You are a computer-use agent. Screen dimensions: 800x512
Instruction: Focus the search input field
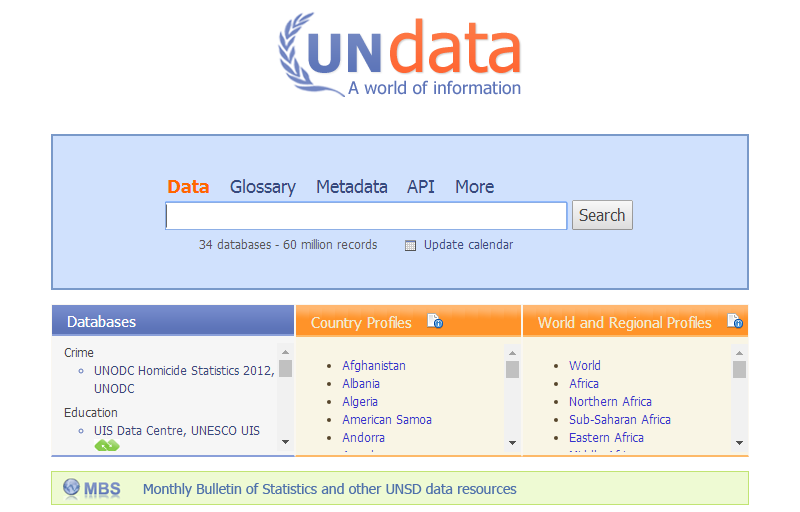click(366, 216)
